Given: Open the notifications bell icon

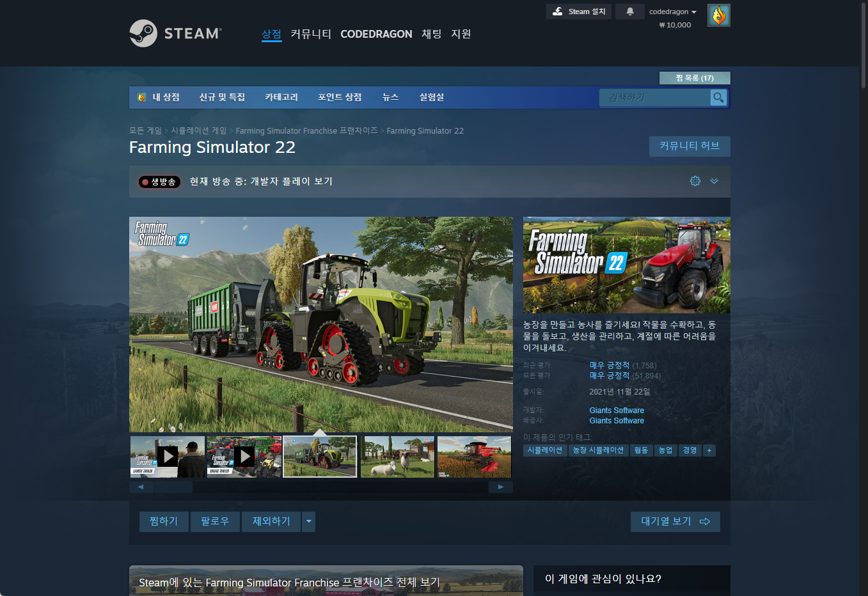Looking at the screenshot, I should 630,12.
